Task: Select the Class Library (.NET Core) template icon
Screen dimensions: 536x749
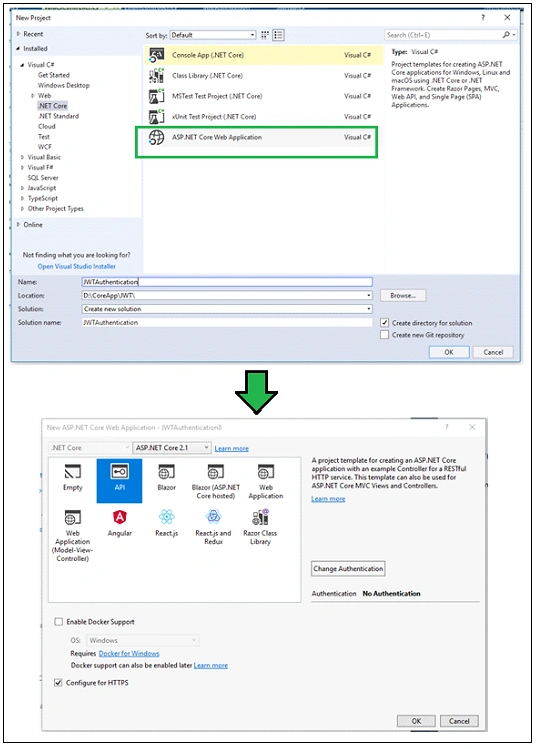Action: [157, 76]
